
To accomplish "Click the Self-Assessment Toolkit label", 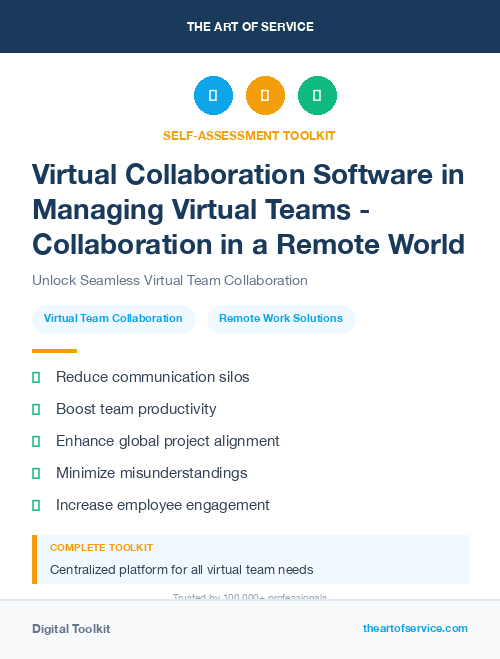I will (x=249, y=136).
